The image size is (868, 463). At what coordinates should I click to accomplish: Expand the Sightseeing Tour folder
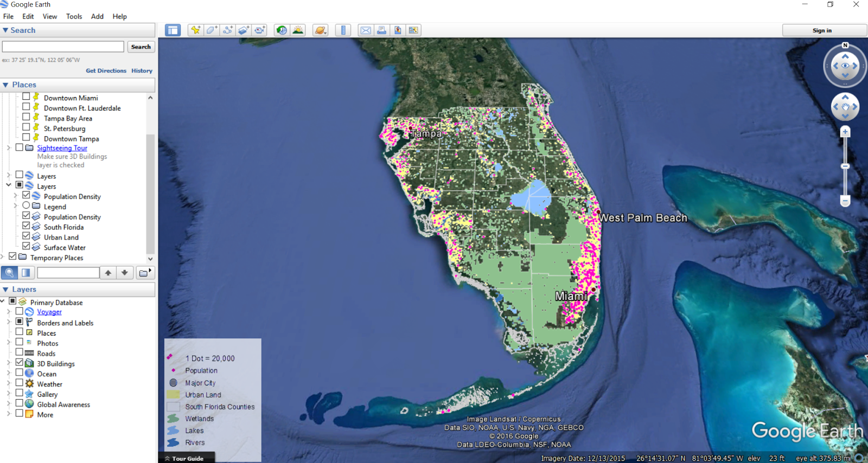pyautogui.click(x=9, y=148)
